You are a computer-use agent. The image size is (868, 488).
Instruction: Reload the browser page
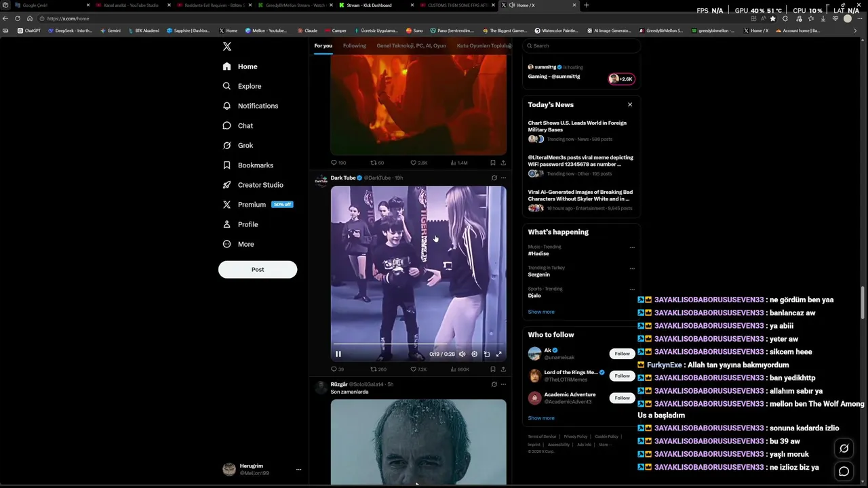pos(18,18)
